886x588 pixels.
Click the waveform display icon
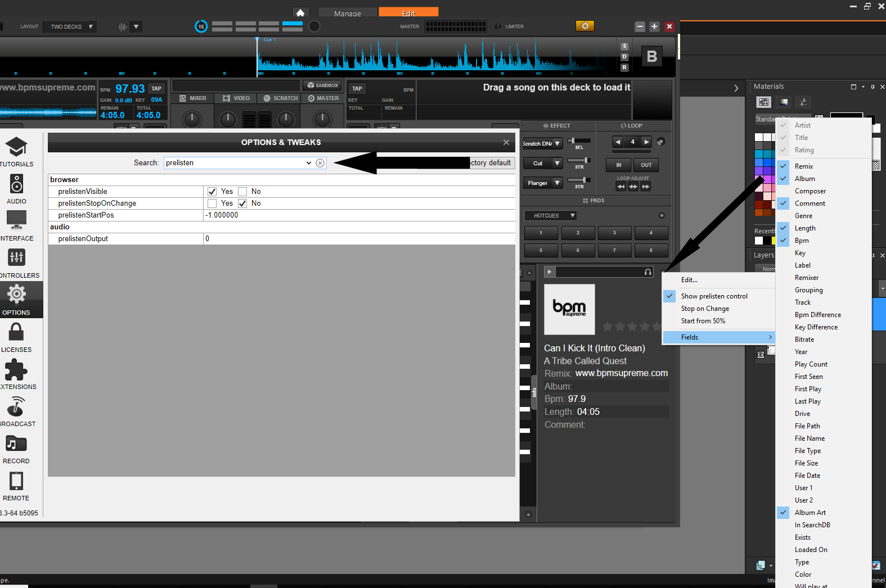click(x=123, y=26)
